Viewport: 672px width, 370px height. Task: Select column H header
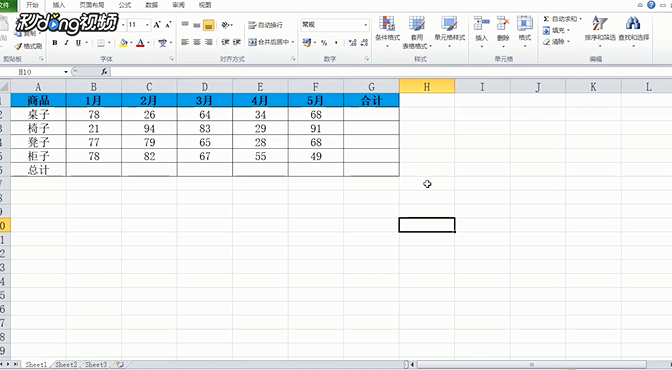click(427, 87)
